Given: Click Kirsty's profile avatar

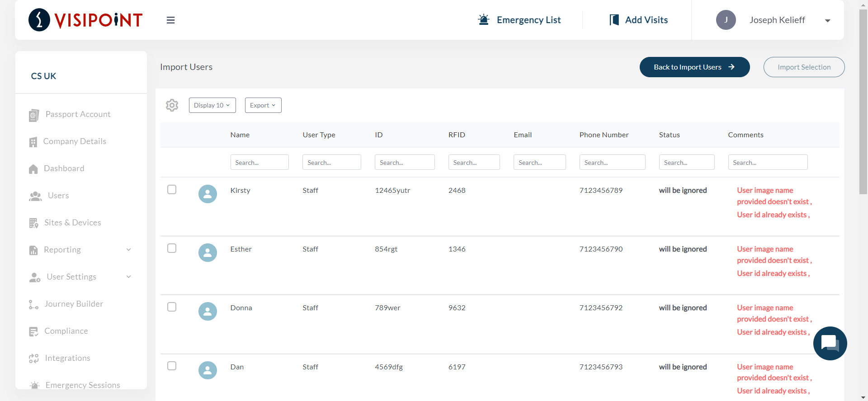Looking at the screenshot, I should (208, 194).
